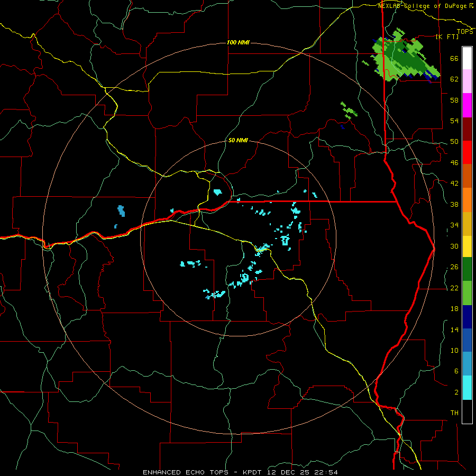
Task: Click the dark green 30 K FT swatch
Action: coord(467,269)
